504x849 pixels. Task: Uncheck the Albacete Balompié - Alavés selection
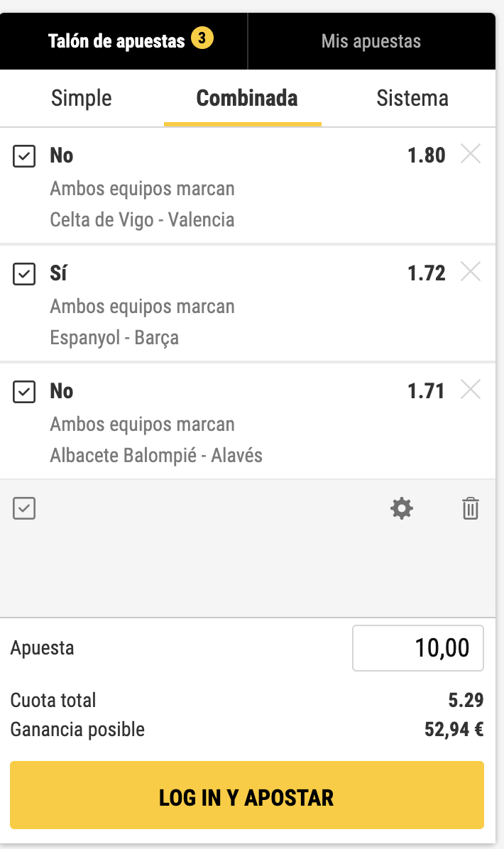[25, 391]
